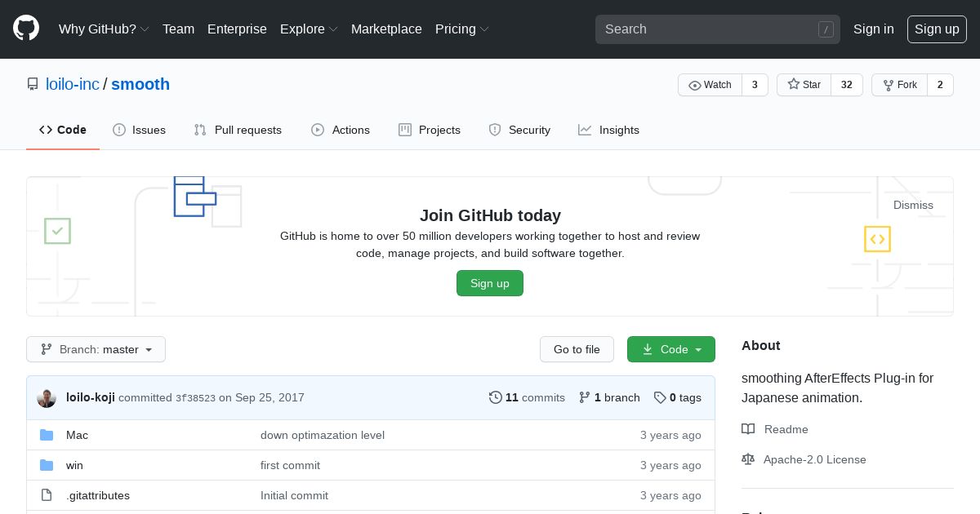Viewport: 980px width, 514px height.
Task: Click the green Sign up banner button
Action: click(490, 283)
